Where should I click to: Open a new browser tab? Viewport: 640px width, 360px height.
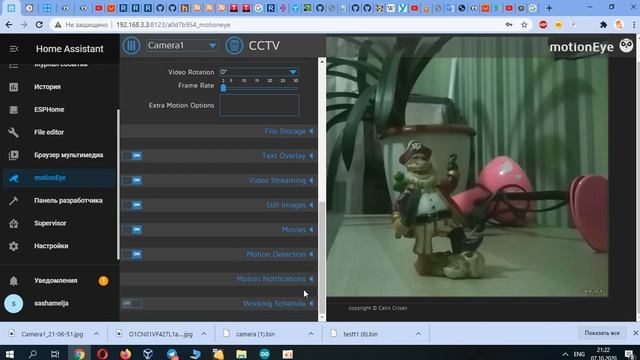click(549, 8)
